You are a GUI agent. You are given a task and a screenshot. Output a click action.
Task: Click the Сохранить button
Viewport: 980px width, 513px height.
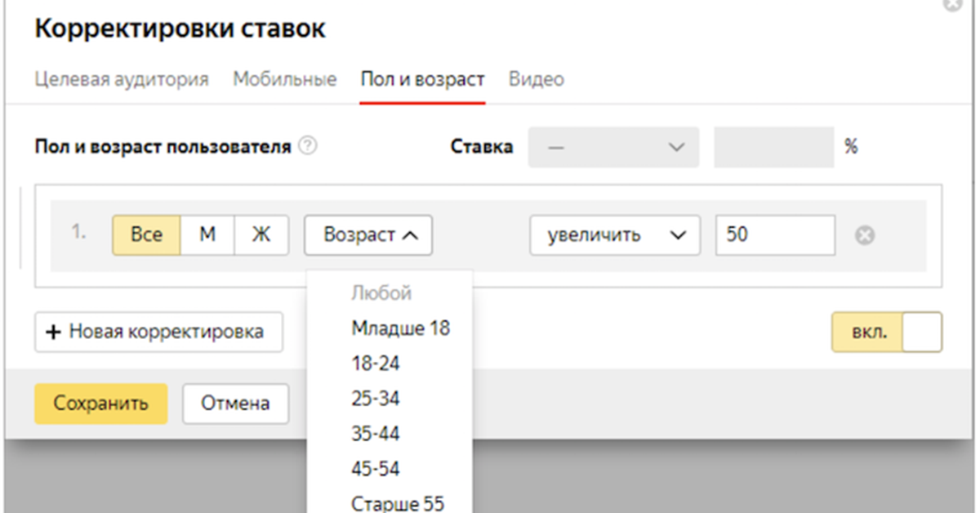(100, 404)
